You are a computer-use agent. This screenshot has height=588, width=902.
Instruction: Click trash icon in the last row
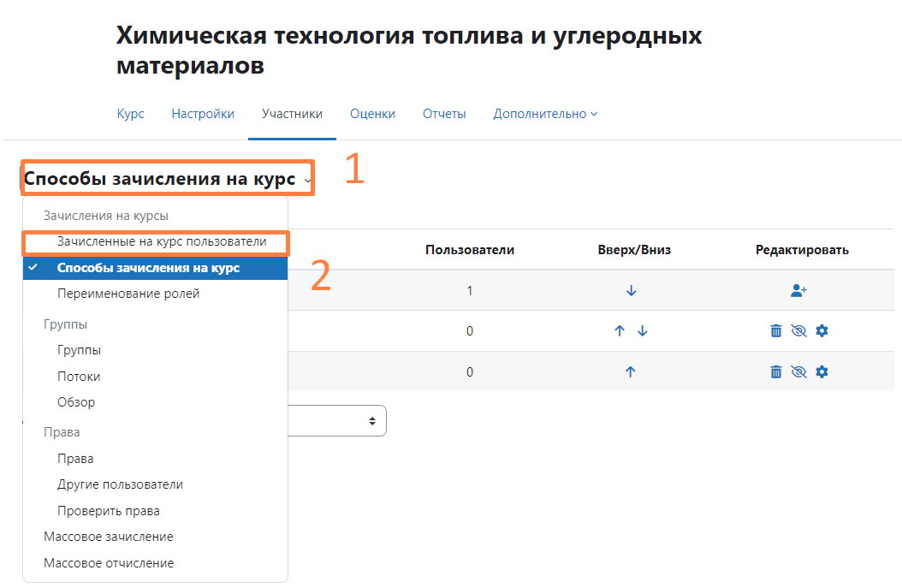[776, 372]
